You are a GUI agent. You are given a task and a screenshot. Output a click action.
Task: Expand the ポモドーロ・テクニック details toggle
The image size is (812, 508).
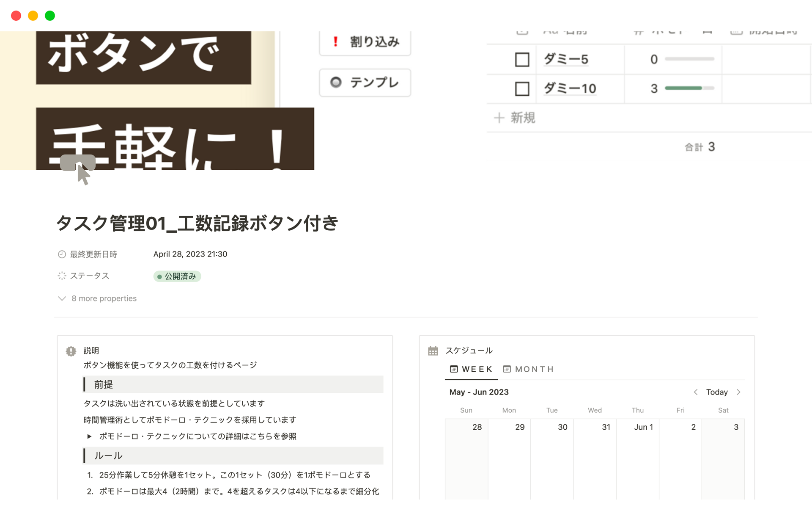89,436
